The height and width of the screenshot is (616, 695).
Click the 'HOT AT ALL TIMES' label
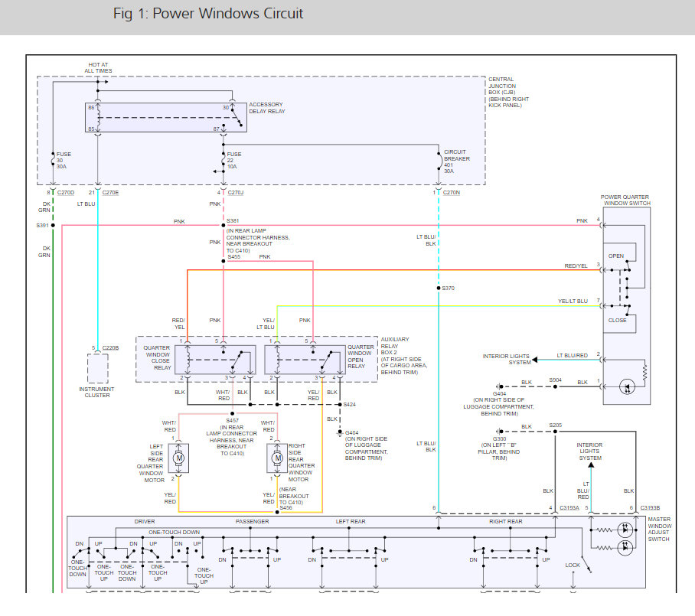(98, 68)
